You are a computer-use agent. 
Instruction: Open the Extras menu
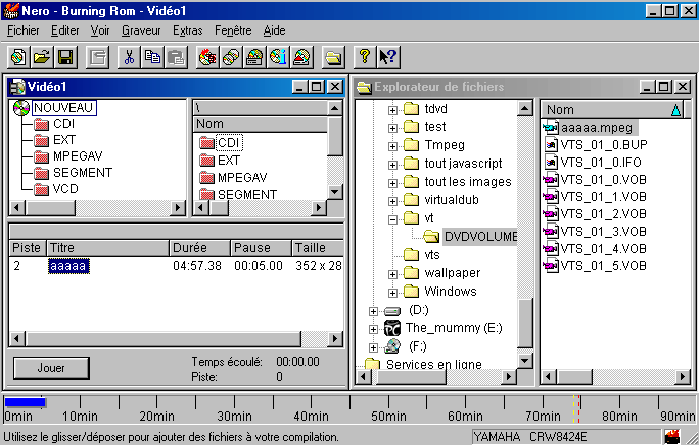point(188,30)
